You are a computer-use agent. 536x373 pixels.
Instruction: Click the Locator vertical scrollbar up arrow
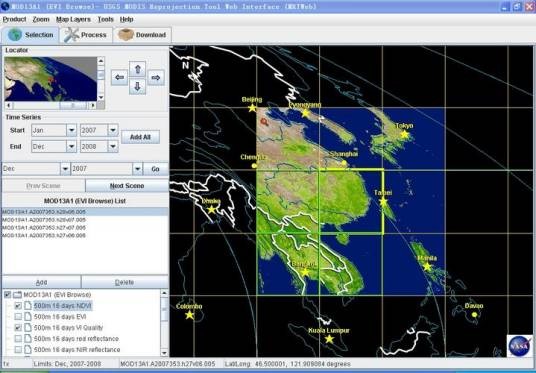[101, 61]
